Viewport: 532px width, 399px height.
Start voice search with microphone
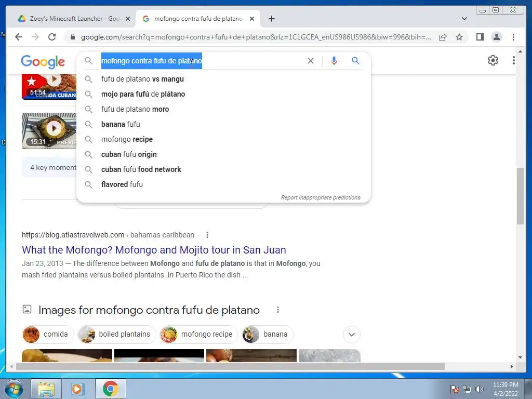point(334,61)
